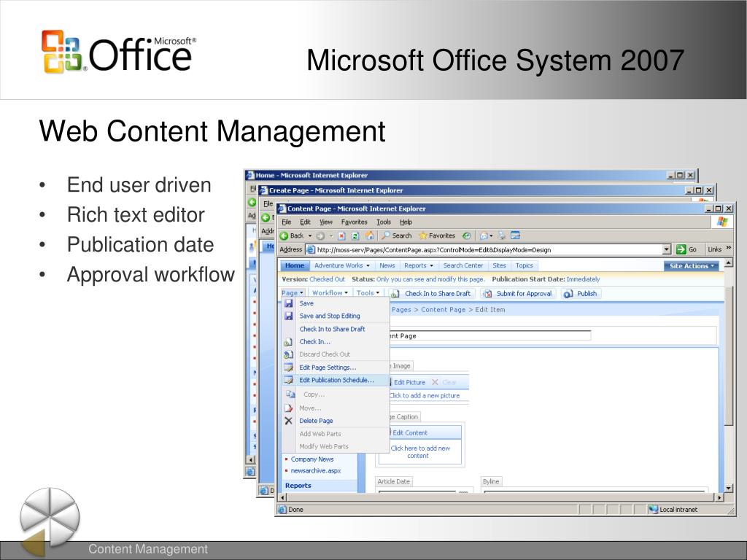Click 'Click here to add new content'
The width and height of the screenshot is (747, 560).
(419, 452)
